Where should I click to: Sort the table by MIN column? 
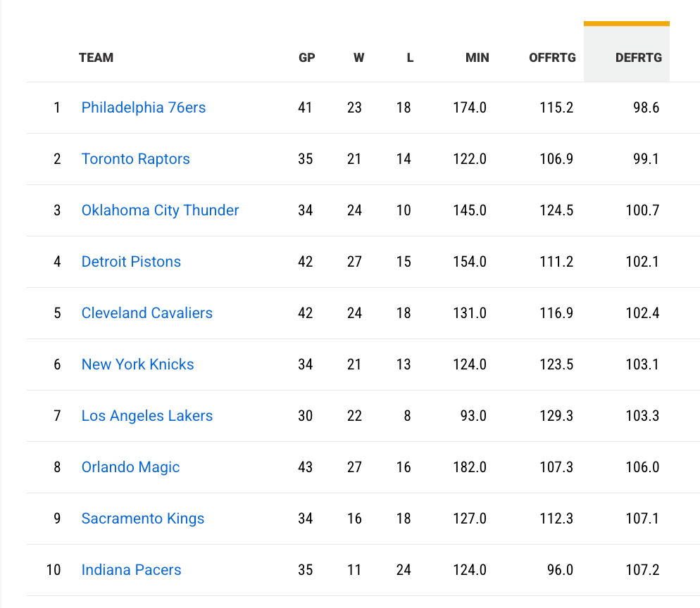[477, 58]
